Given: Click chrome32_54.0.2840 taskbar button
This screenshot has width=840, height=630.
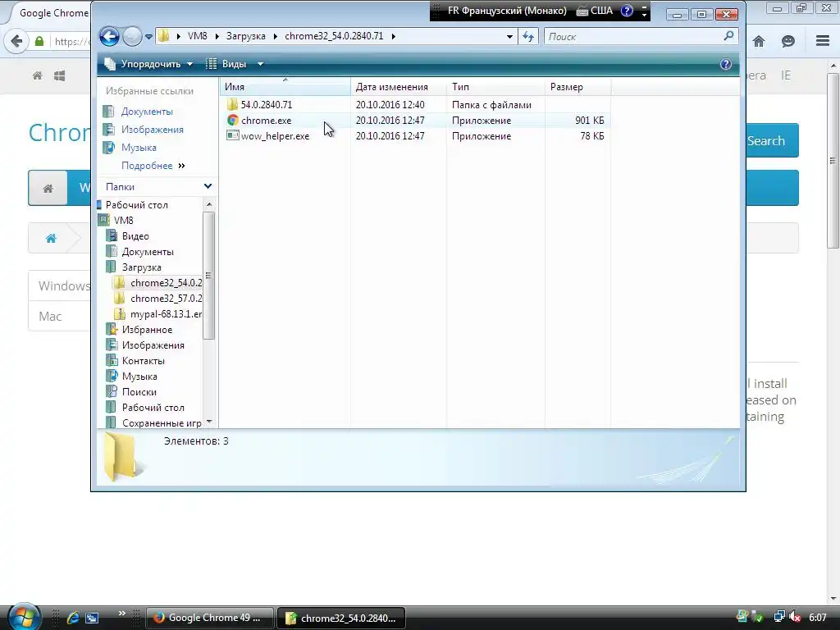Looking at the screenshot, I should point(340,618).
